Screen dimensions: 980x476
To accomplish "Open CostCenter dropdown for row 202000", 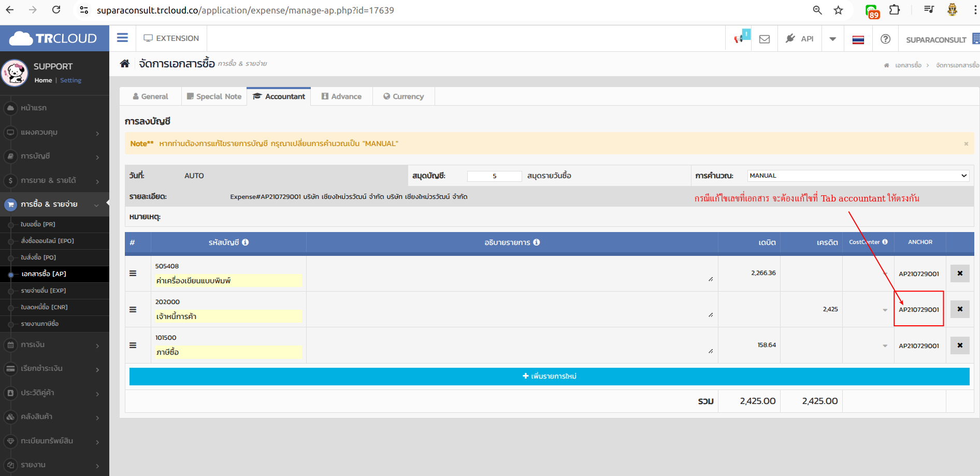I will coord(885,310).
